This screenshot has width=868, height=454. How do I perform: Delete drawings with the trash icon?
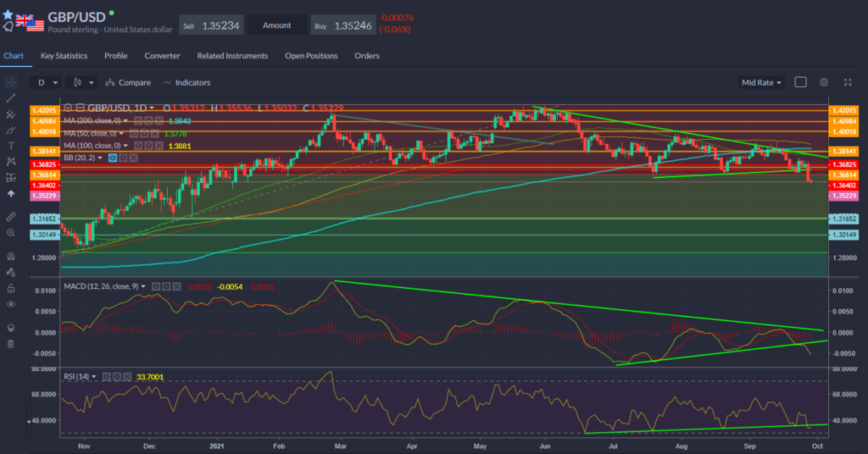tap(10, 344)
